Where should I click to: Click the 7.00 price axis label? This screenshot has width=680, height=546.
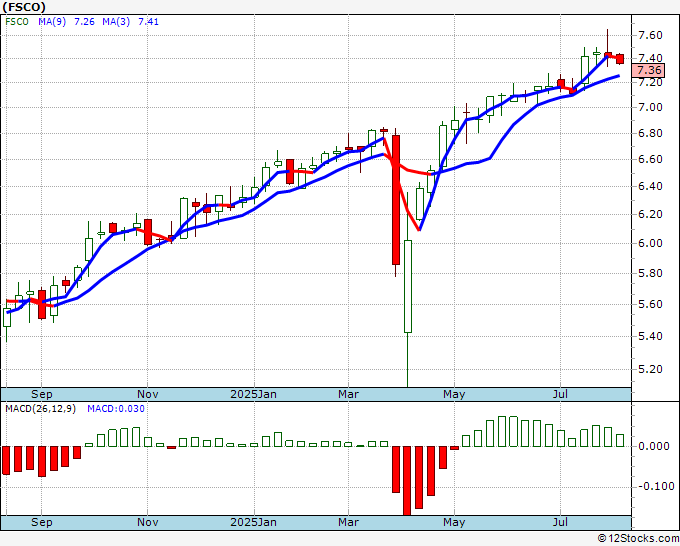click(651, 107)
